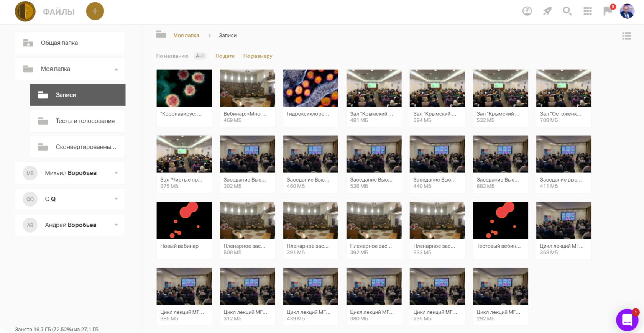Open the purple chat widget
The width and height of the screenshot is (644, 333).
(x=627, y=320)
